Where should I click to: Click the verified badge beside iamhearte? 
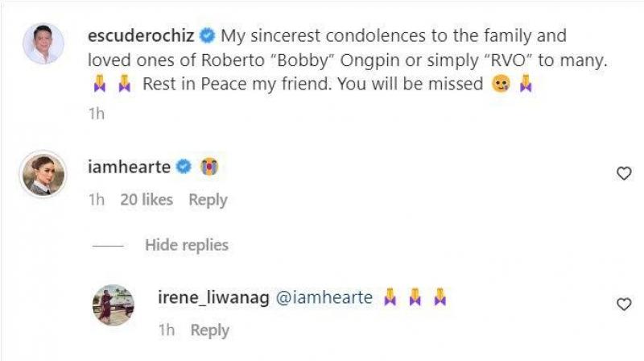184,167
